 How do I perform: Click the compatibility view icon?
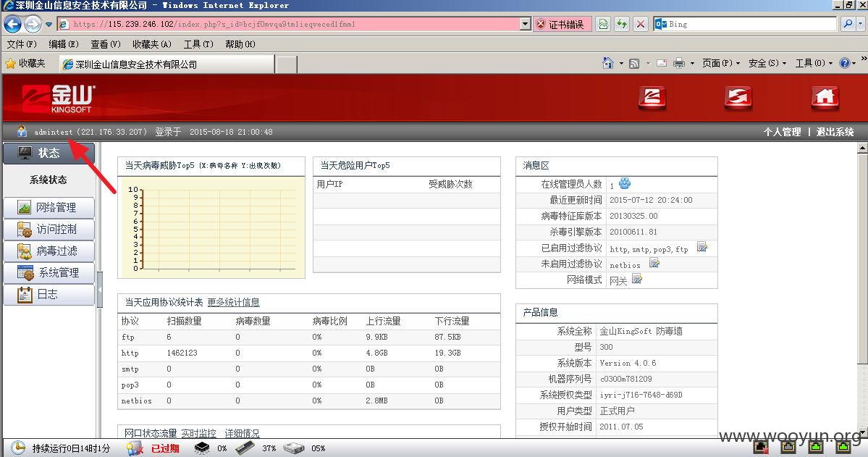[x=603, y=25]
